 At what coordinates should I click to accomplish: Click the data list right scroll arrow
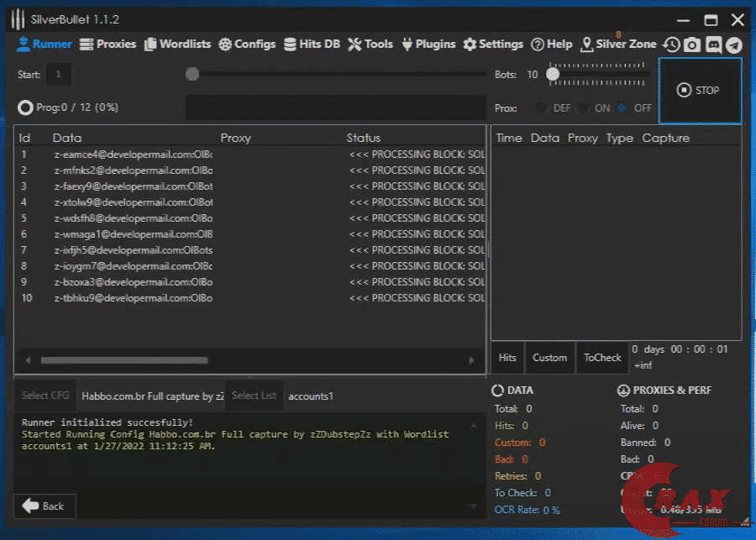[471, 360]
